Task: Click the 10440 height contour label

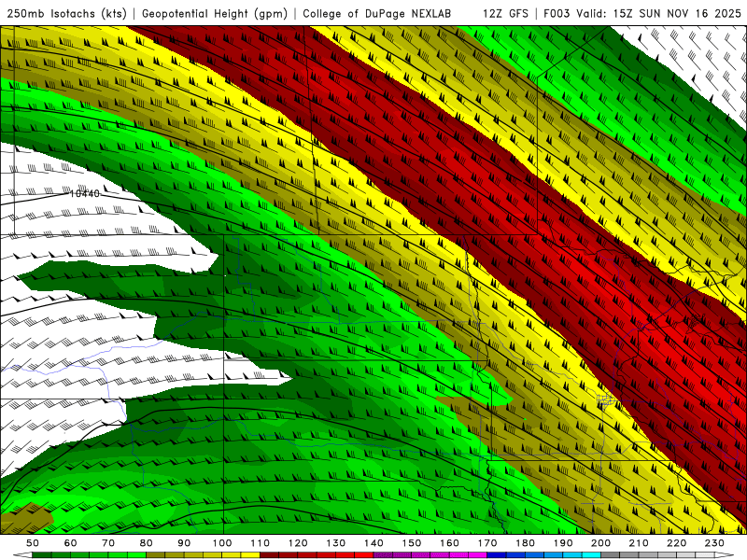Action: tap(85, 193)
